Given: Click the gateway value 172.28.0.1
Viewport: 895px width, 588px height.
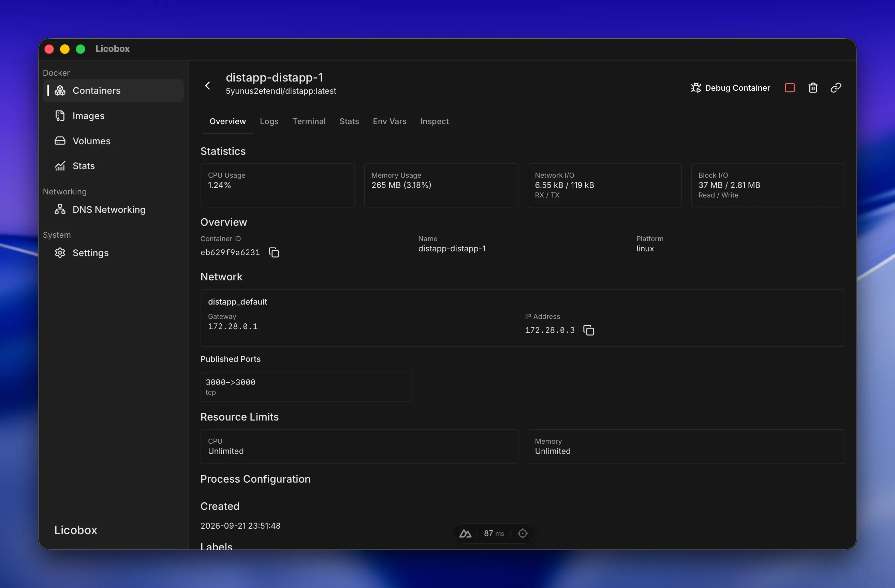Looking at the screenshot, I should tap(233, 326).
